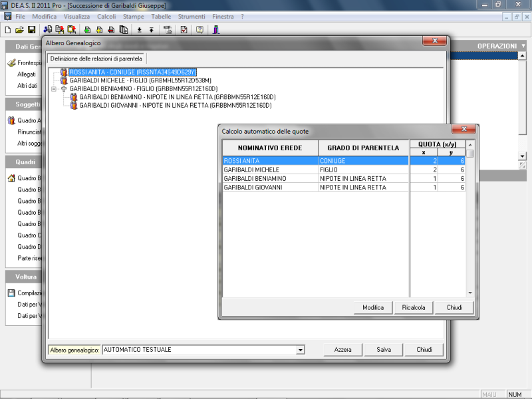Click the Frontespizio icon in the sidebar
The width and height of the screenshot is (532, 399).
(x=11, y=63)
